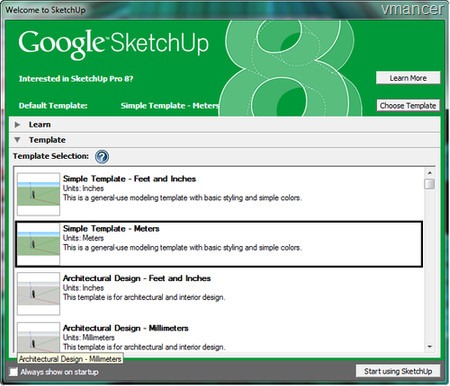
Task: Click the Choose Template button
Action: [408, 106]
